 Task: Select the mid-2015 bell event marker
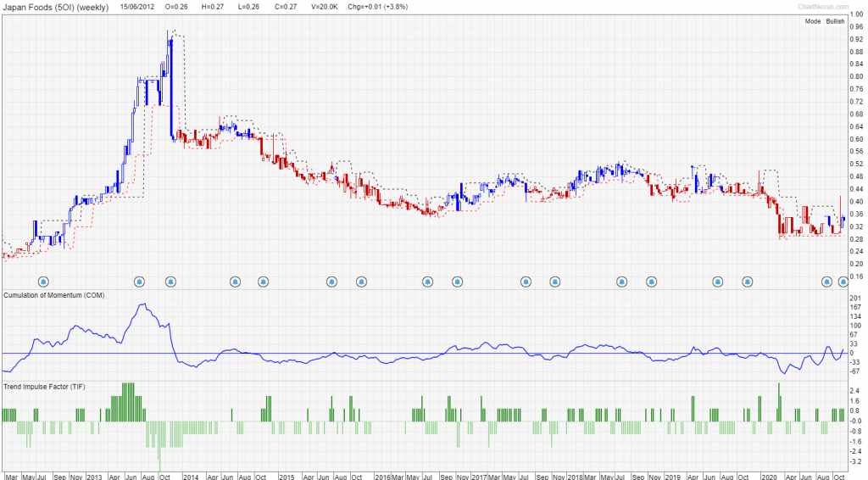331,282
